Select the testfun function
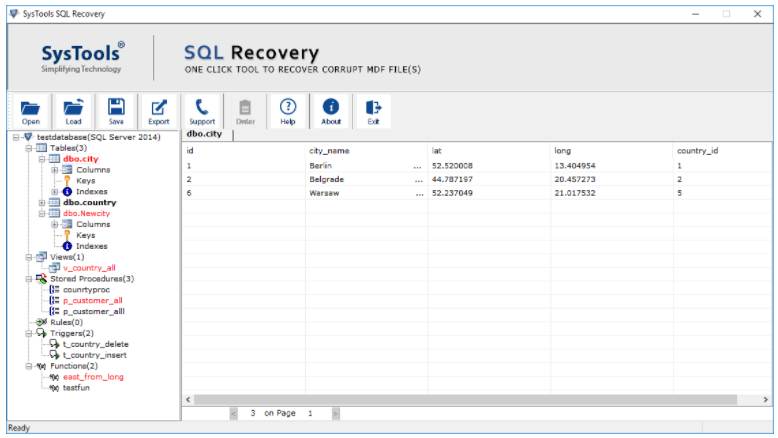The image size is (778, 438). 76,388
